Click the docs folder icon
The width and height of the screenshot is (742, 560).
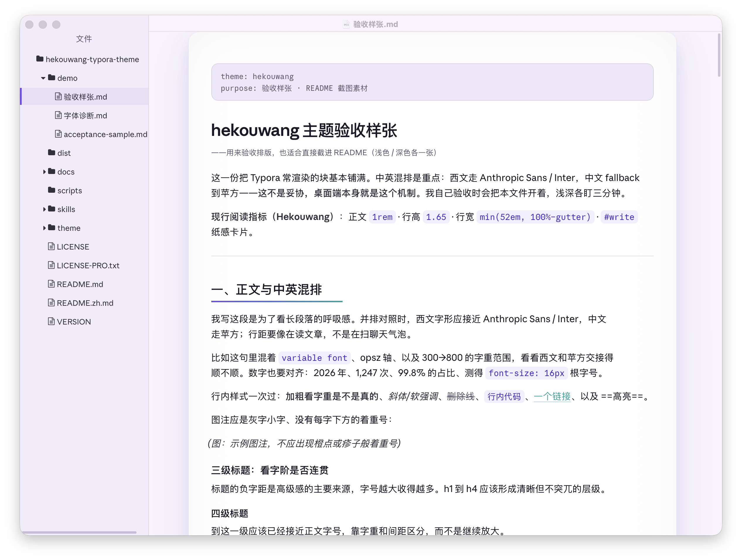click(52, 171)
